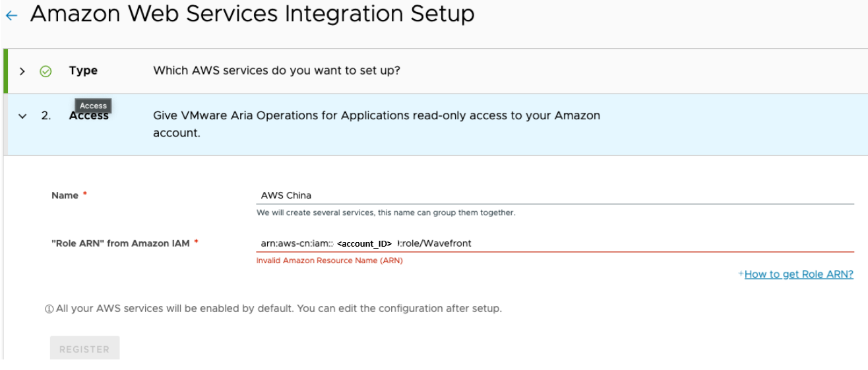Click the info icon beside AWS services note
The height and width of the screenshot is (370, 868).
pos(49,309)
